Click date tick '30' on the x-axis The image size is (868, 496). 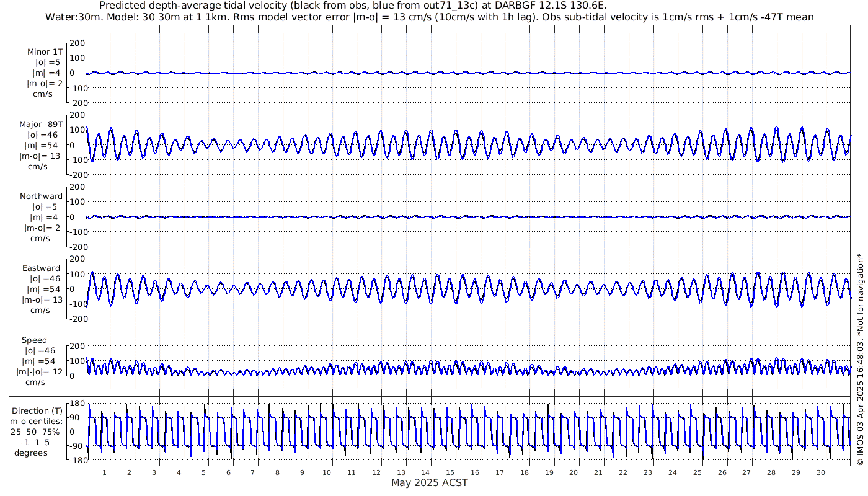[821, 472]
